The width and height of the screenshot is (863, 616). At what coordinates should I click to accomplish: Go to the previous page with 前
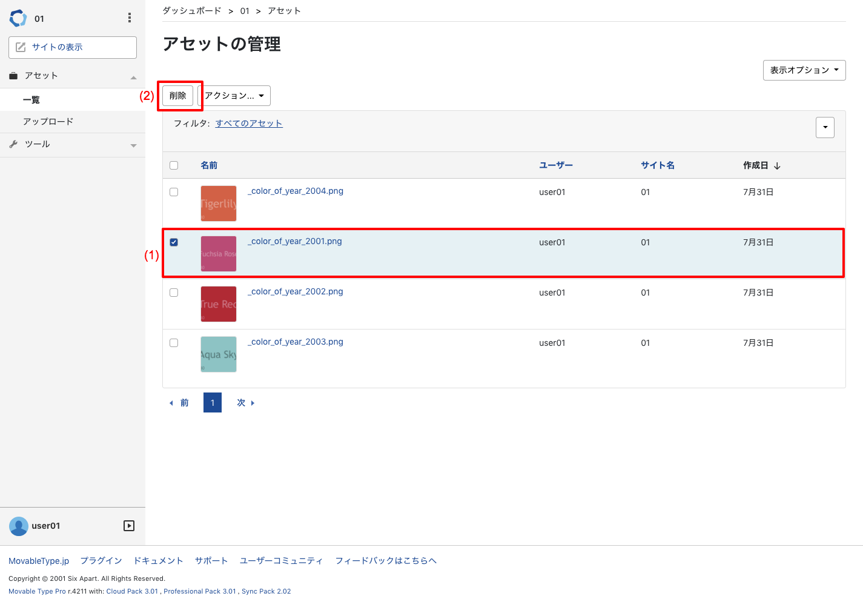pyautogui.click(x=179, y=403)
